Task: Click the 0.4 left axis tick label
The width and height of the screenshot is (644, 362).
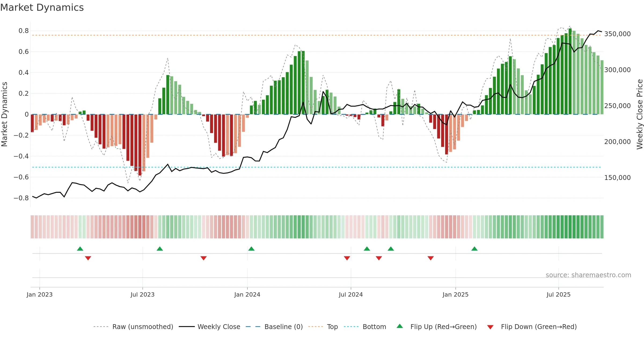Action: point(24,73)
